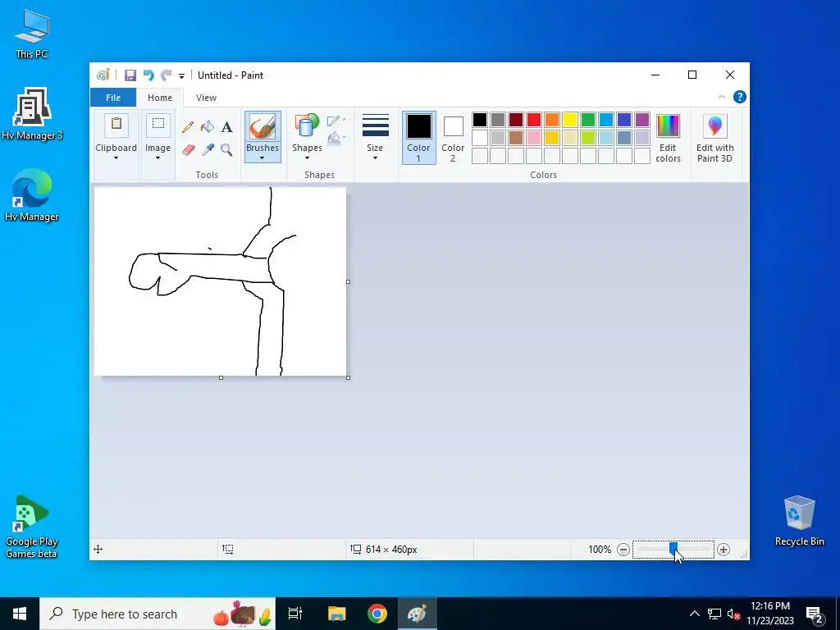840x630 pixels.
Task: Pick the purple color swatch
Action: pos(641,120)
